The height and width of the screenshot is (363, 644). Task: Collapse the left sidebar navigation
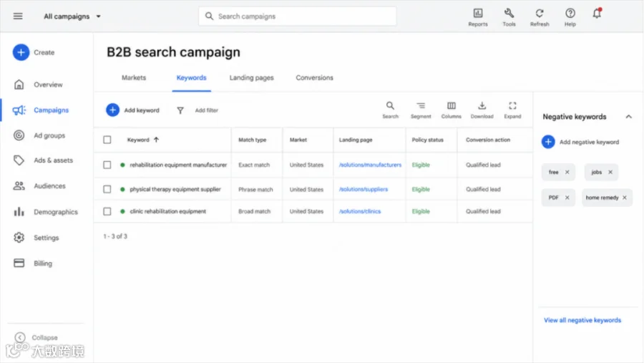coord(36,337)
